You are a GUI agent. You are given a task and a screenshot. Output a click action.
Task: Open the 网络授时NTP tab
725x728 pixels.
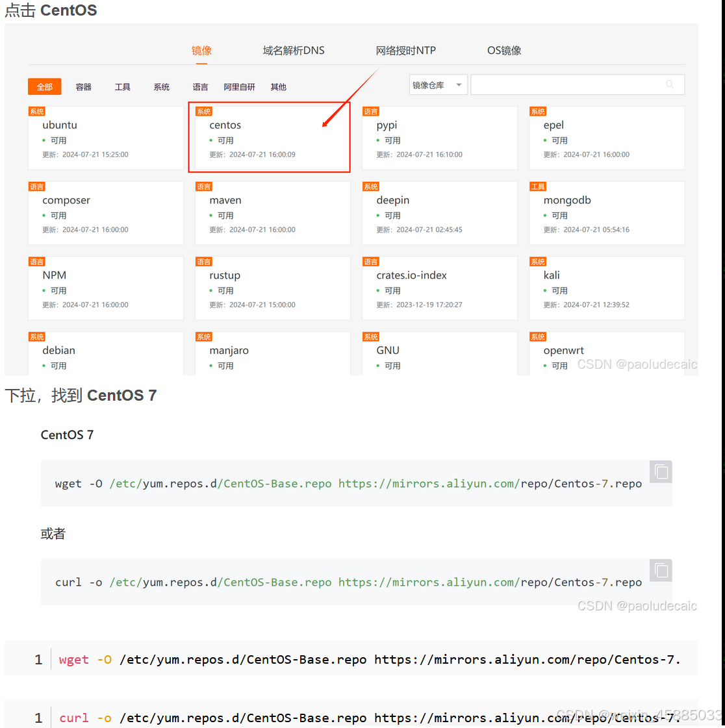coord(405,50)
